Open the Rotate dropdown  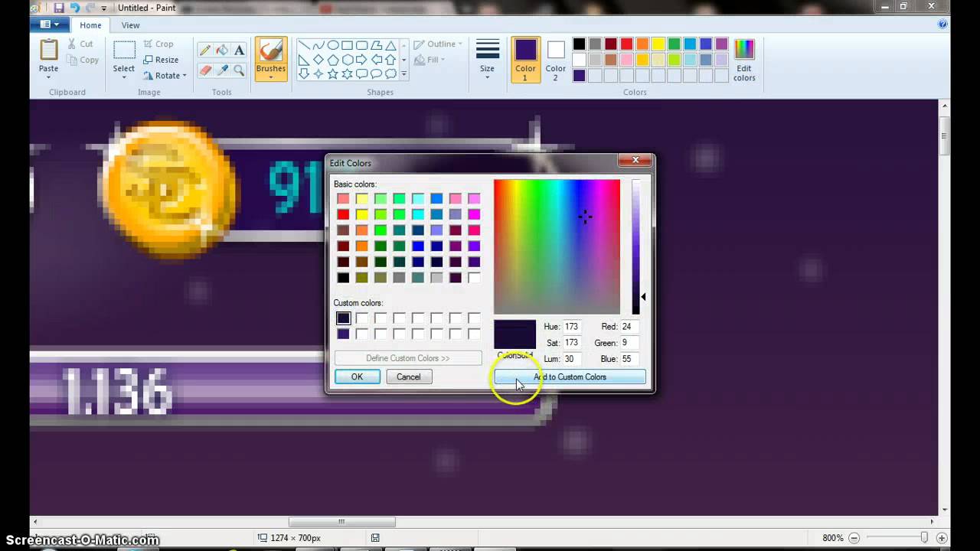coord(165,76)
